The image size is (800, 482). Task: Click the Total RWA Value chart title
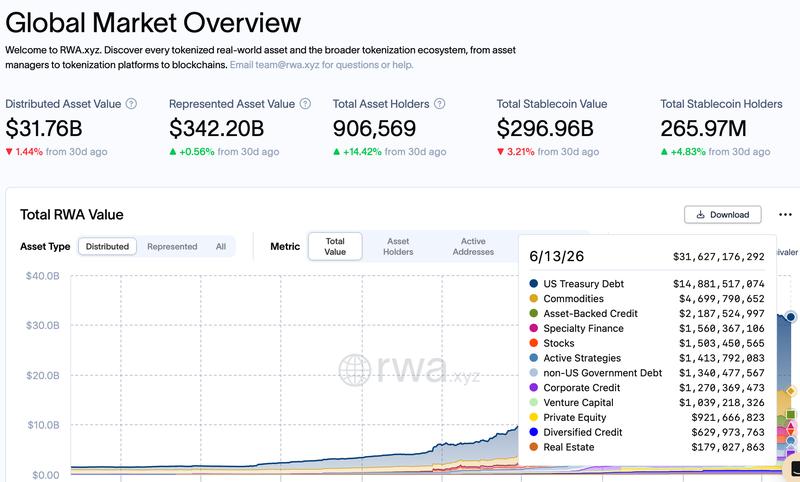(71, 215)
